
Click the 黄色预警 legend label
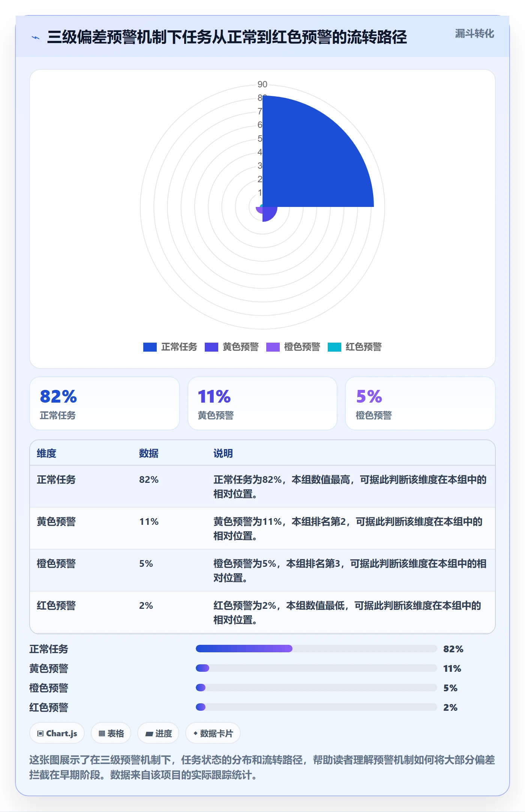[240, 347]
